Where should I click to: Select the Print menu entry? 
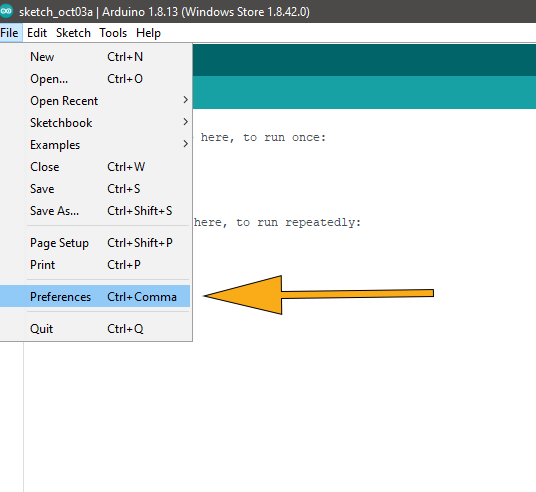[95, 265]
